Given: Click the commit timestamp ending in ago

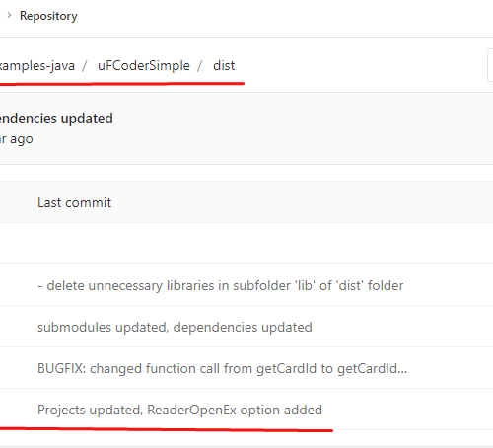Looking at the screenshot, I should (17, 139).
